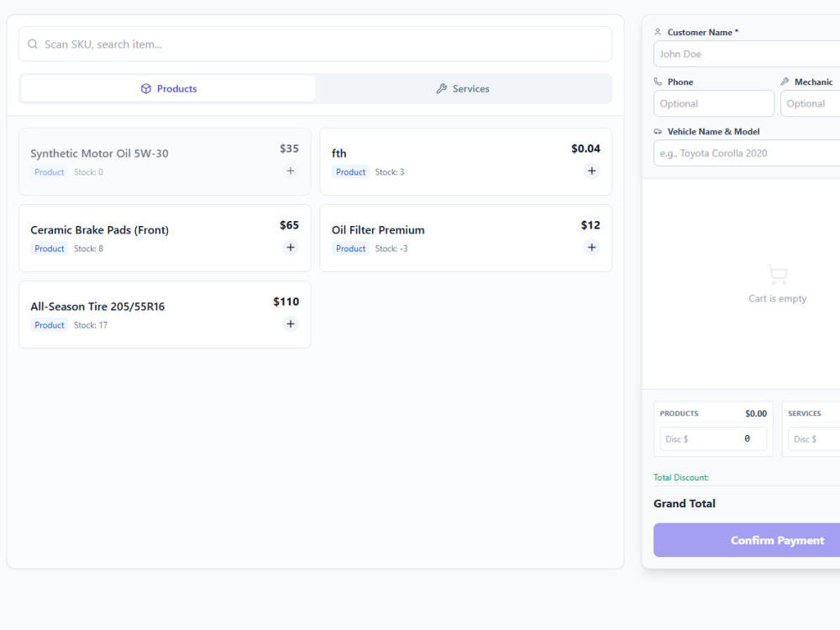Select the Synthetic Motor Oil 5W-30 title
Image resolution: width=840 pixels, height=630 pixels.
click(99, 153)
